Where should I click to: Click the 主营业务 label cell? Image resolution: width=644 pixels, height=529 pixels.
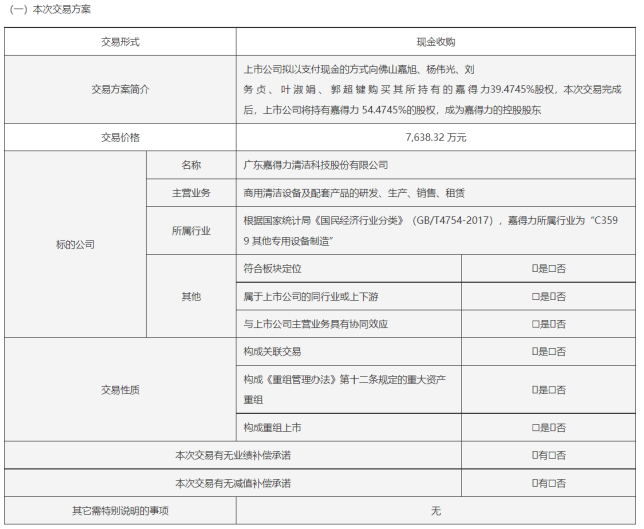tap(191, 193)
